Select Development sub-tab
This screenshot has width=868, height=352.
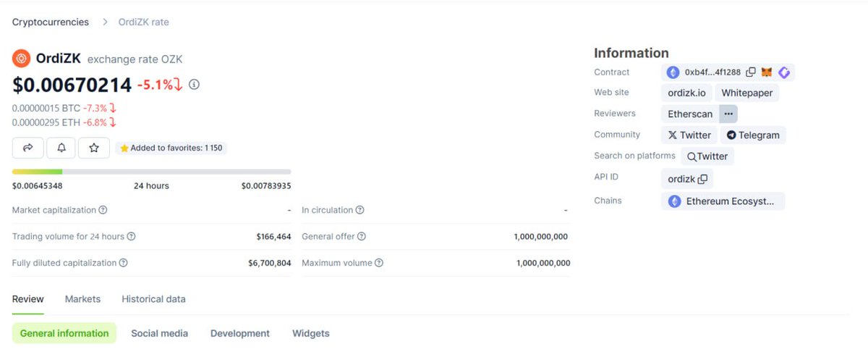click(x=240, y=333)
